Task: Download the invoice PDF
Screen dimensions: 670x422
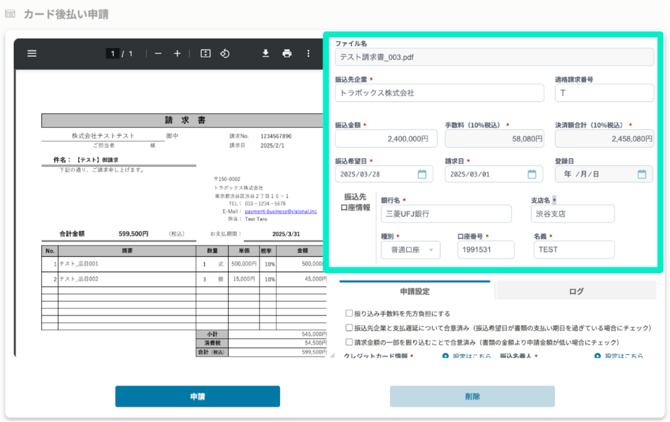Action: pyautogui.click(x=266, y=54)
